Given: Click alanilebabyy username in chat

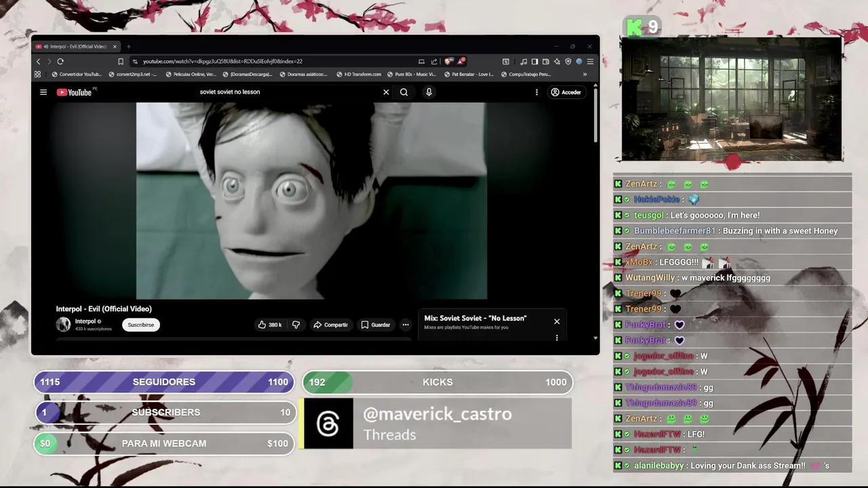Looking at the screenshot, I should coord(659,466).
